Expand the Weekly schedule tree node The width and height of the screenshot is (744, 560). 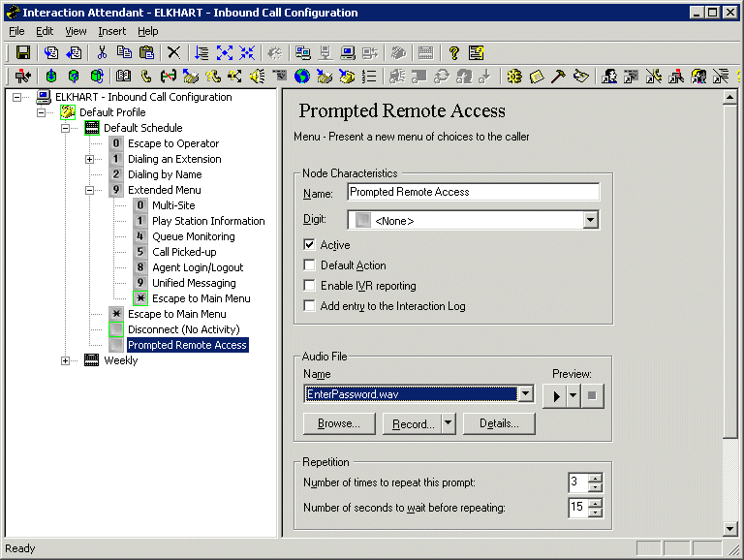66,360
